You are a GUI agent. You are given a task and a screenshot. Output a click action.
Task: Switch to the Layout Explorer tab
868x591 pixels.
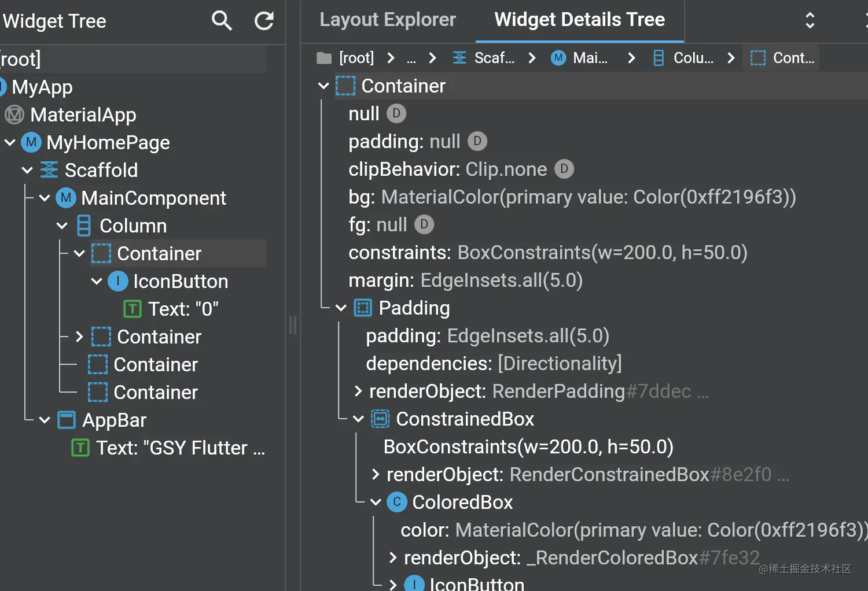(x=388, y=20)
